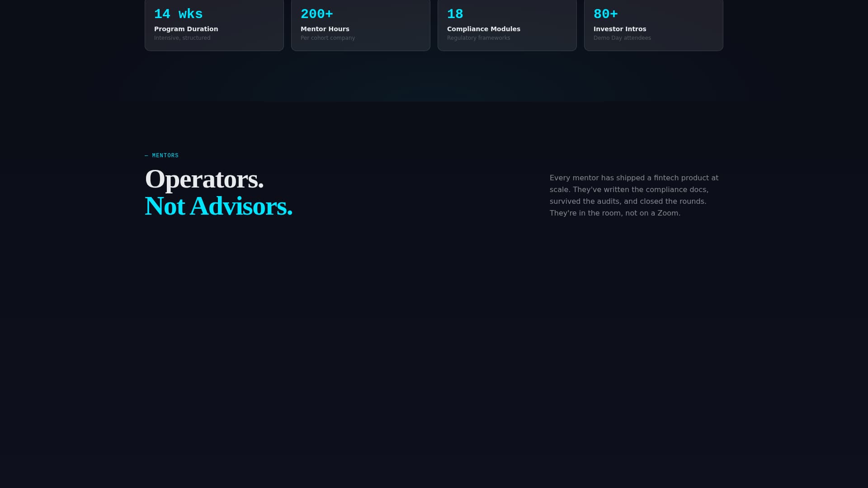Click the '200+' mentor hours value
868x488 pixels.
click(x=316, y=14)
